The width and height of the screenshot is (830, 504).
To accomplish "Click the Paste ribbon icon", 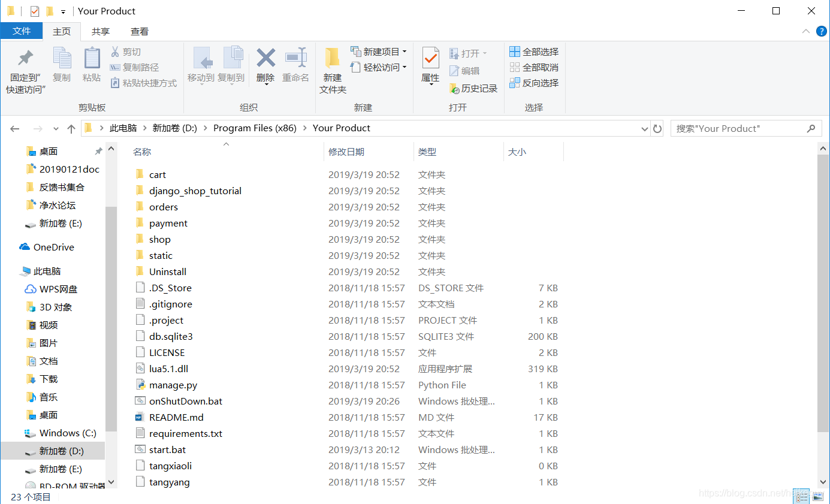I will (x=92, y=58).
